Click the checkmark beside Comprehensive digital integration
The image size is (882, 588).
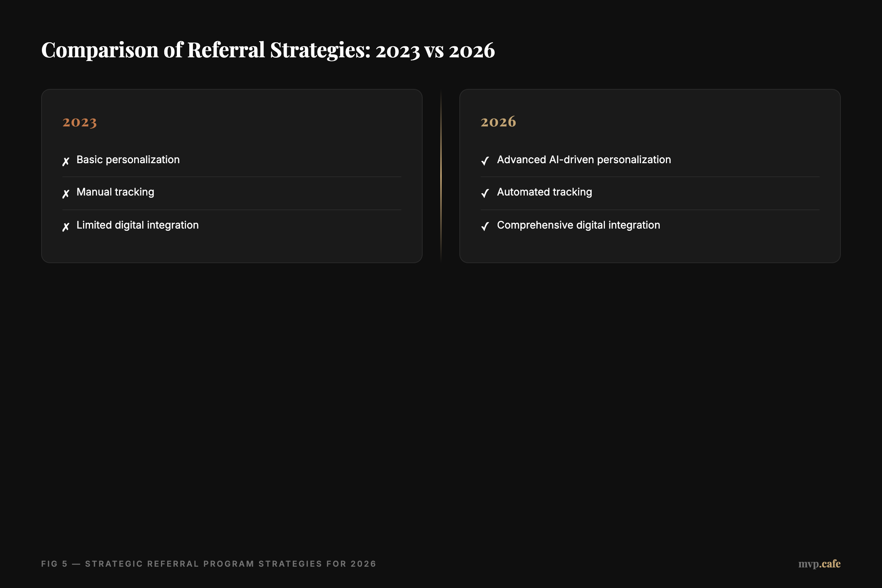[x=485, y=226]
